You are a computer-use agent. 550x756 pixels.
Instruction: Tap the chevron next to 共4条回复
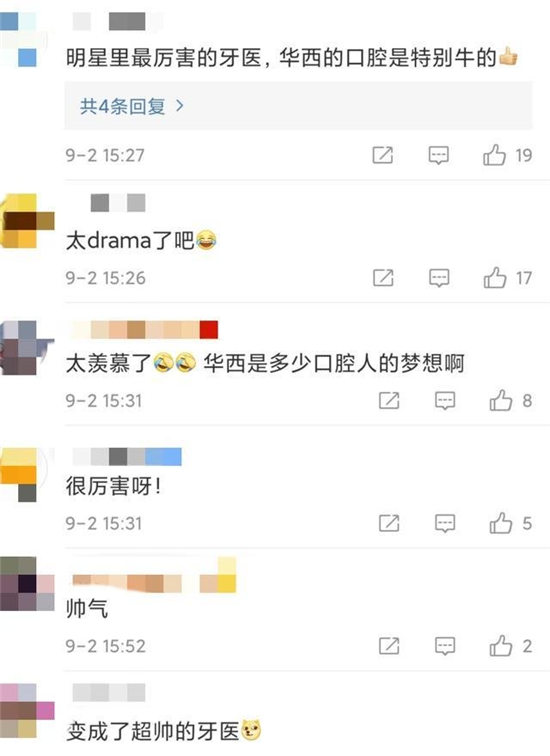coord(180,106)
